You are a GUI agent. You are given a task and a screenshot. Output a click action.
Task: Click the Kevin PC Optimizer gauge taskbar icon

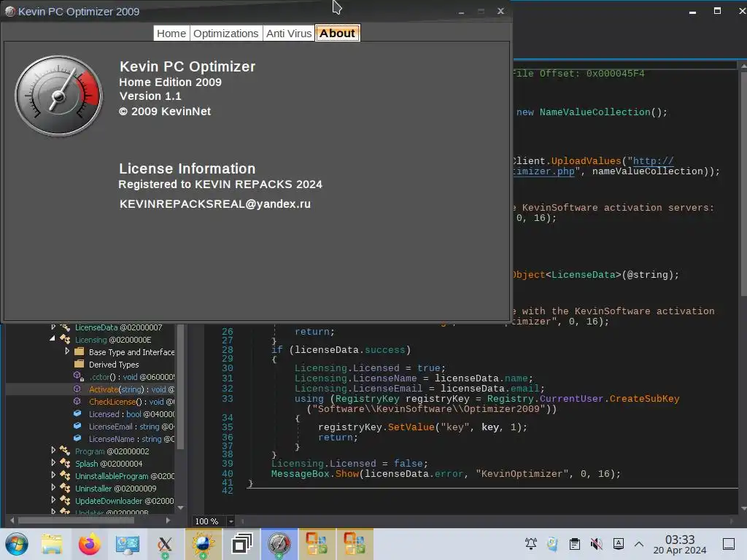click(279, 544)
